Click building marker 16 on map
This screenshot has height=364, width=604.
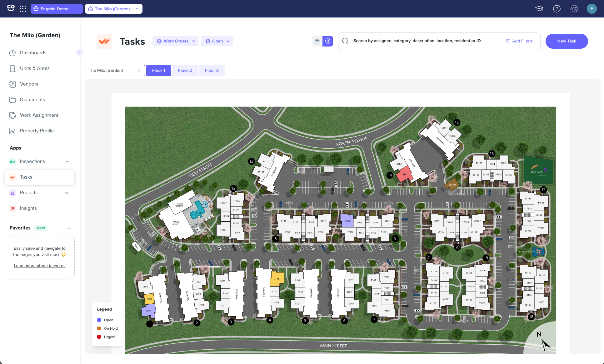pos(492,154)
